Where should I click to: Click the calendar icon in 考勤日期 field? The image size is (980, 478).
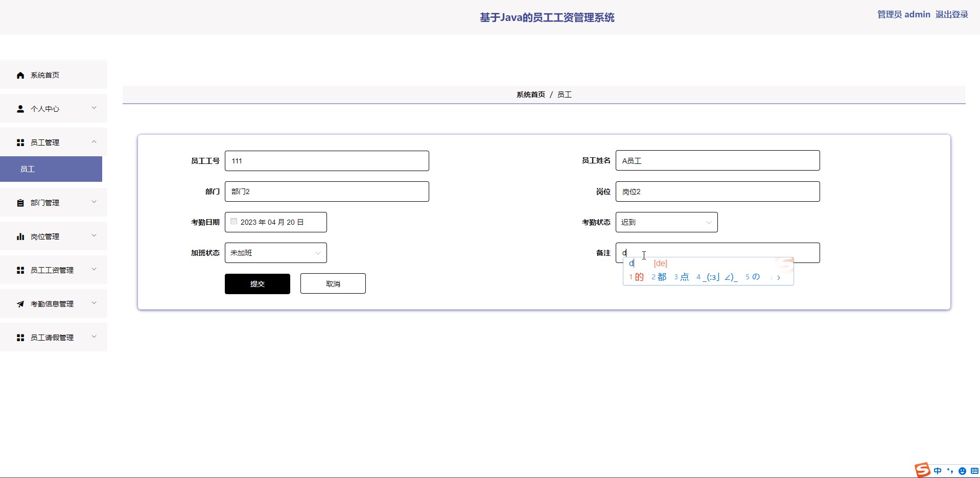[234, 222]
